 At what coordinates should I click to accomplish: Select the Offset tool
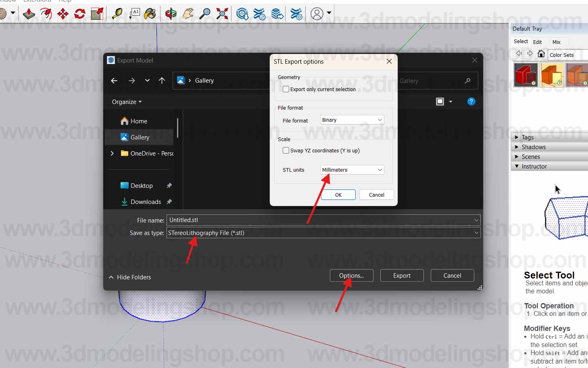[x=46, y=14]
